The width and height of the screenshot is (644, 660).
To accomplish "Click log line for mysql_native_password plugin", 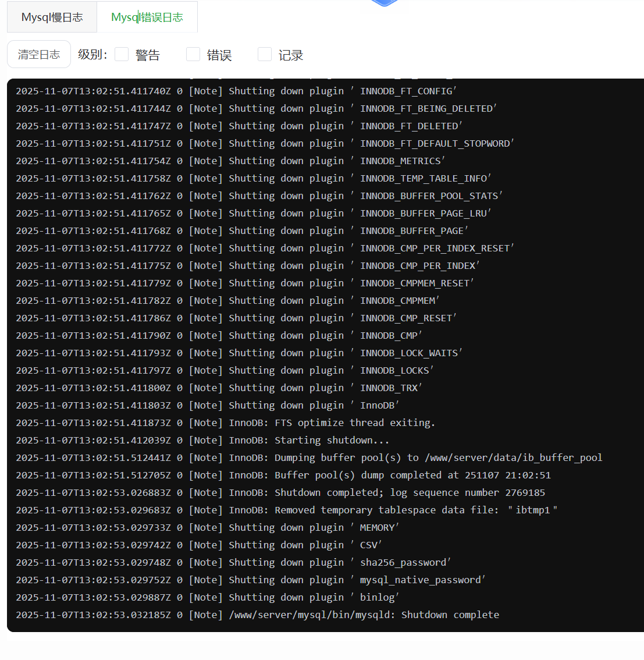I will [251, 580].
